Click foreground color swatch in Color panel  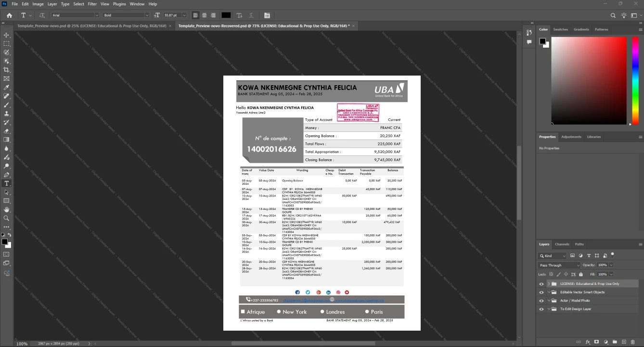[x=542, y=41]
